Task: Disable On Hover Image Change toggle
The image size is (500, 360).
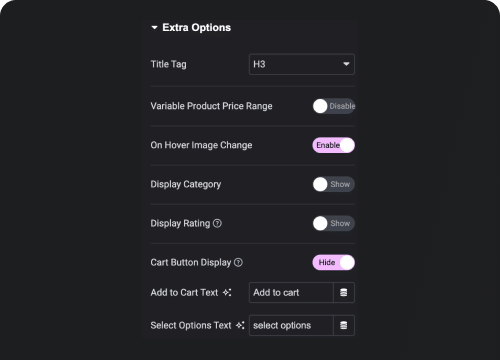Action: 334,145
